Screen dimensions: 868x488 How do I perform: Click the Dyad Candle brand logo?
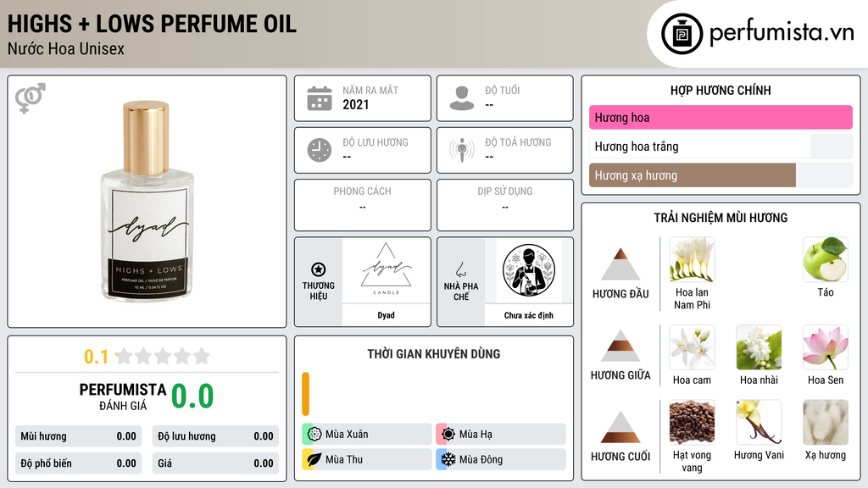coord(386,270)
